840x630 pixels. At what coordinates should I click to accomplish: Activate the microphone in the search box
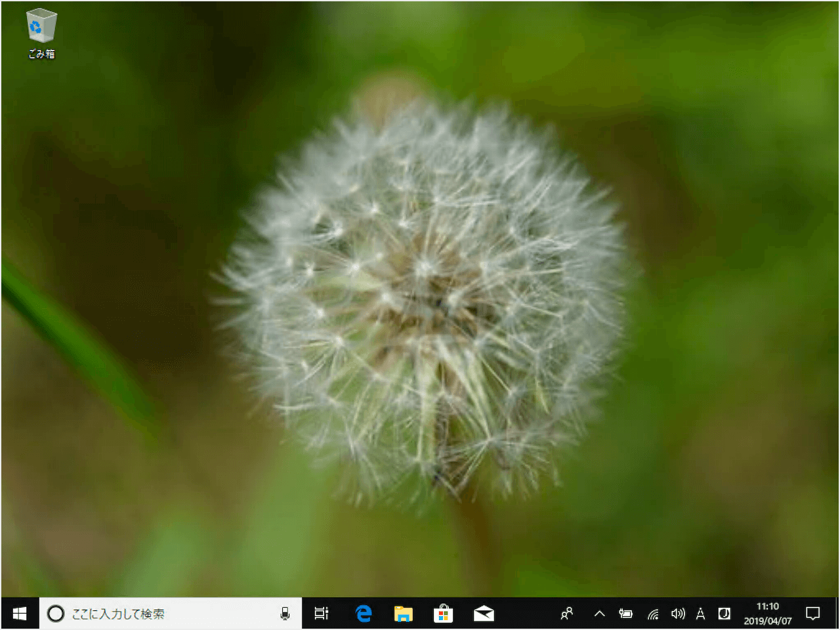[285, 614]
